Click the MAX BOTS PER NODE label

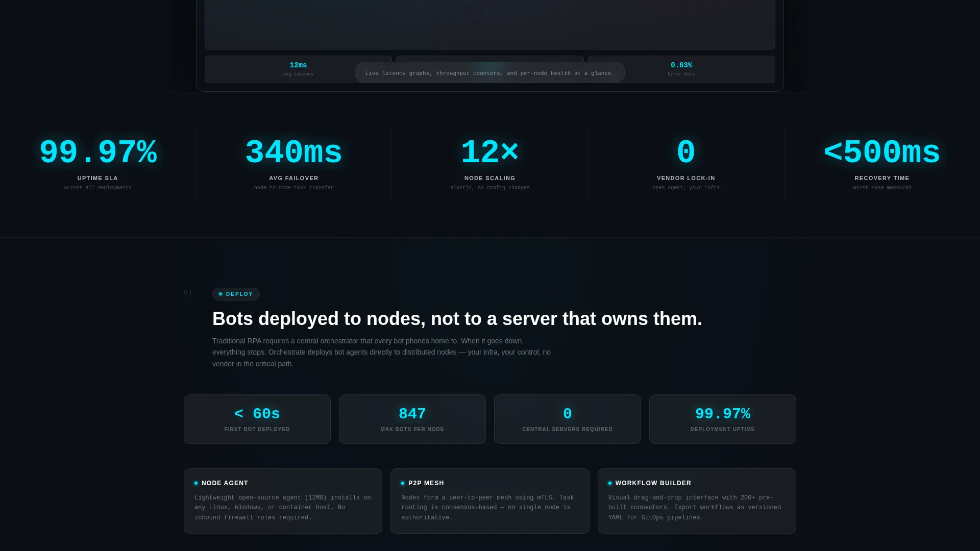(412, 429)
